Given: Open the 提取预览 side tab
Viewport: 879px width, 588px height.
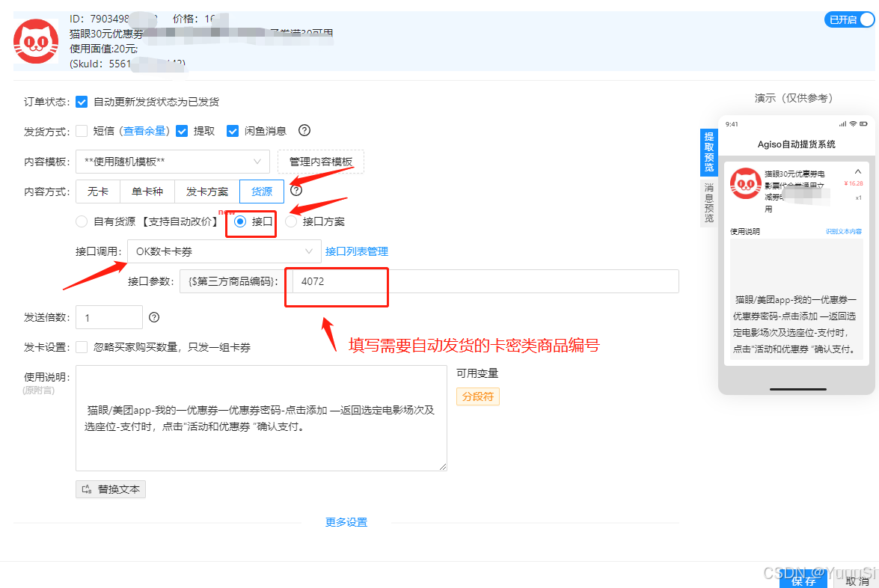Looking at the screenshot, I should pos(709,152).
